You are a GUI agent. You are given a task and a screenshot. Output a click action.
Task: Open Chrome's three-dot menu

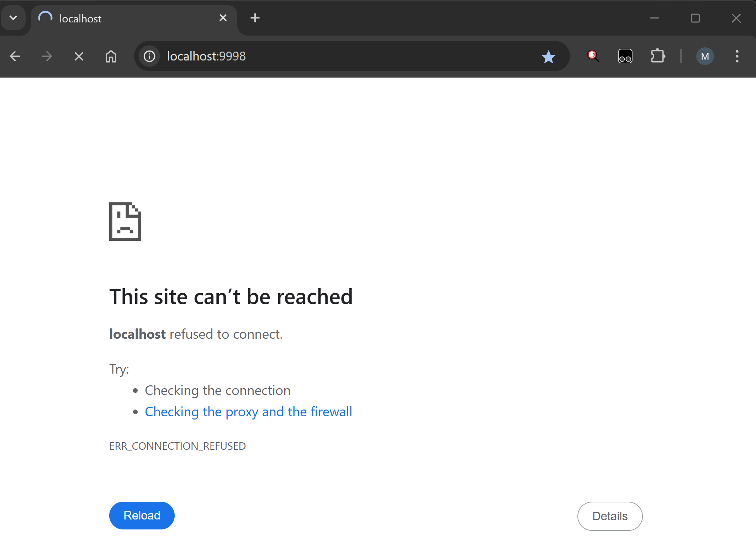click(x=737, y=56)
